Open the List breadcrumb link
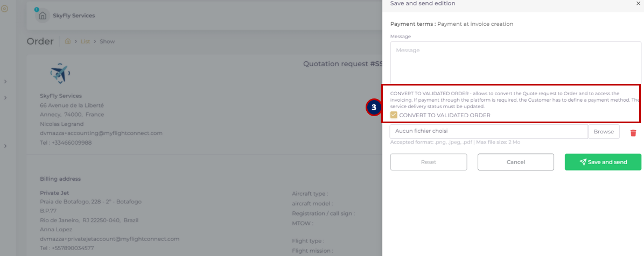The image size is (644, 256). tap(85, 41)
